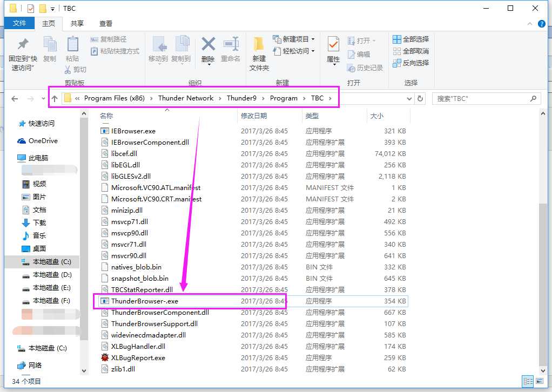Click the Cut (剪切) scissors icon
This screenshot has width=552, height=392.
tap(68, 69)
